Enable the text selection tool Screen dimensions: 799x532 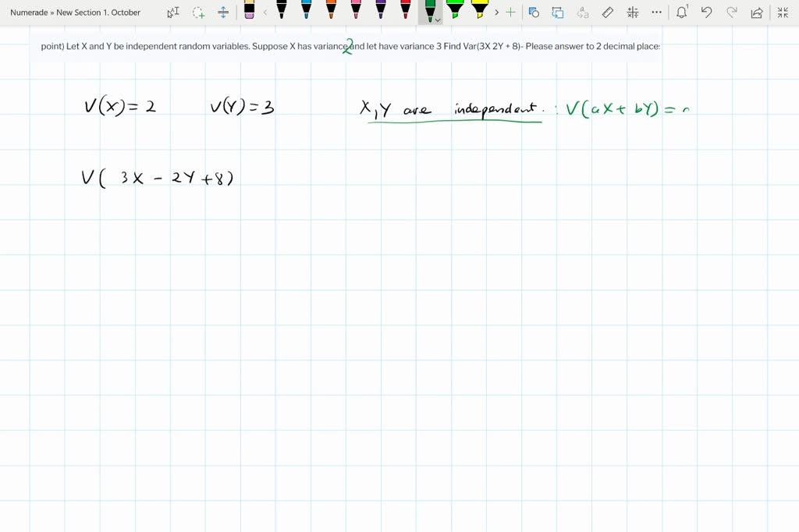point(174,12)
